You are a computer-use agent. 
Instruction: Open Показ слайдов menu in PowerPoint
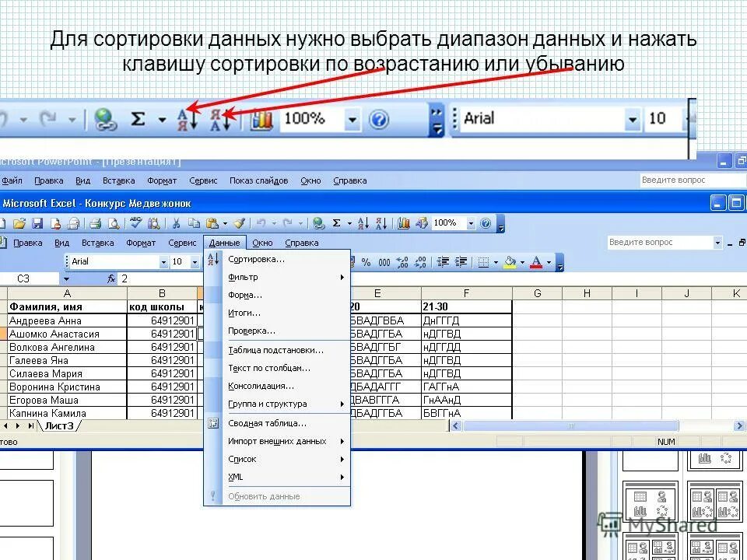pyautogui.click(x=258, y=181)
